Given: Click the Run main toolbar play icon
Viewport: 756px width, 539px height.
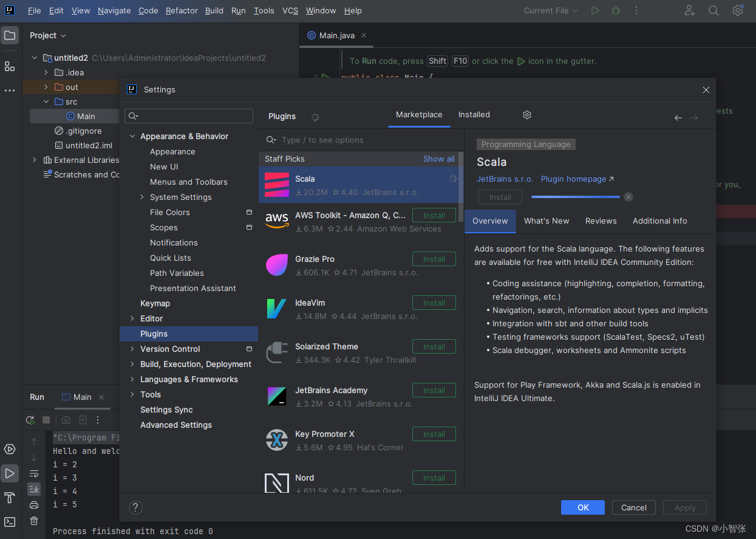Looking at the screenshot, I should 595,10.
